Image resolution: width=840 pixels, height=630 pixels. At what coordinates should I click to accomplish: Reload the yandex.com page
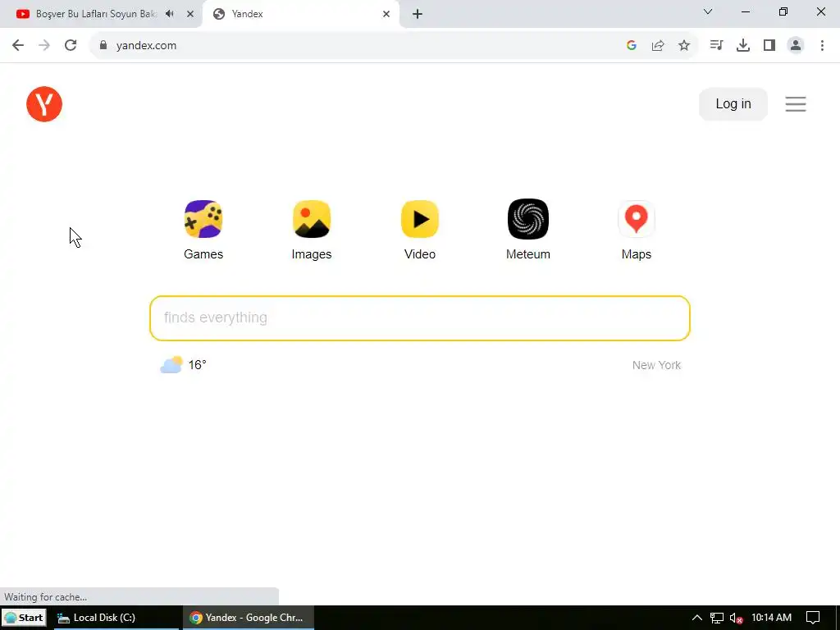coord(71,46)
